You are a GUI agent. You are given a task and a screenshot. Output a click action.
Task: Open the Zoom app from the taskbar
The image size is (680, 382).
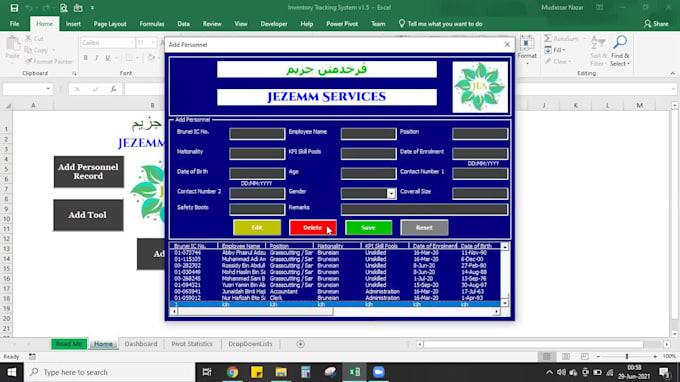pos(379,372)
